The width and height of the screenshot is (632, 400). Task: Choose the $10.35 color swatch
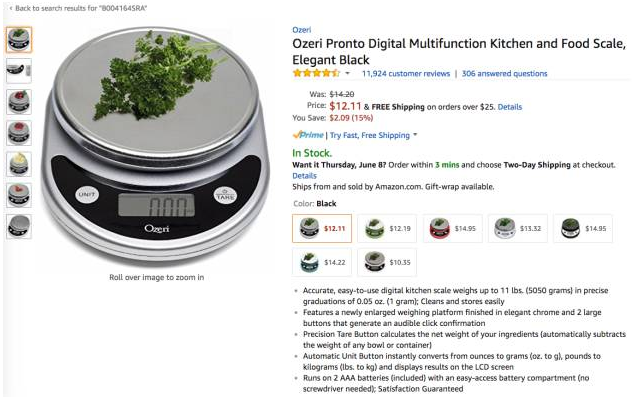pyautogui.click(x=387, y=262)
